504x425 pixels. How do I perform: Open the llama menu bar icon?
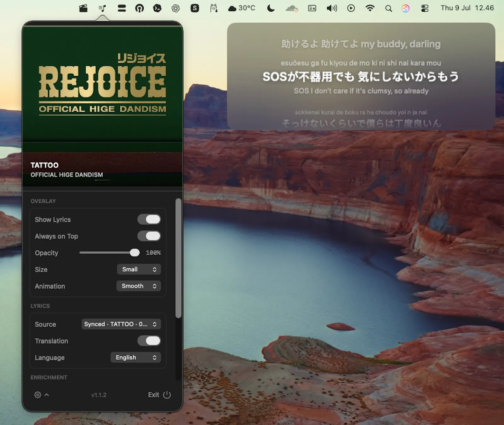click(214, 8)
